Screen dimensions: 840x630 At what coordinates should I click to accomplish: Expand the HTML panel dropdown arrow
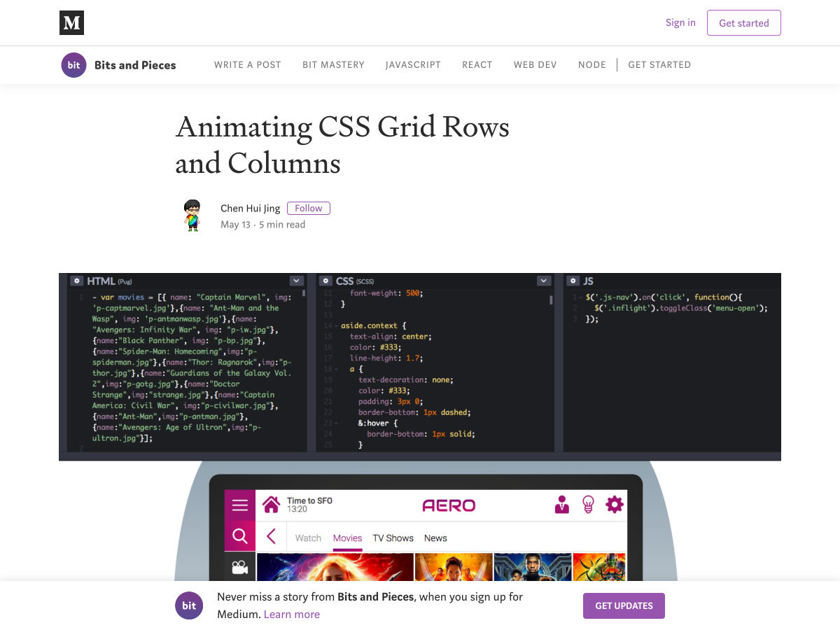coord(297,281)
